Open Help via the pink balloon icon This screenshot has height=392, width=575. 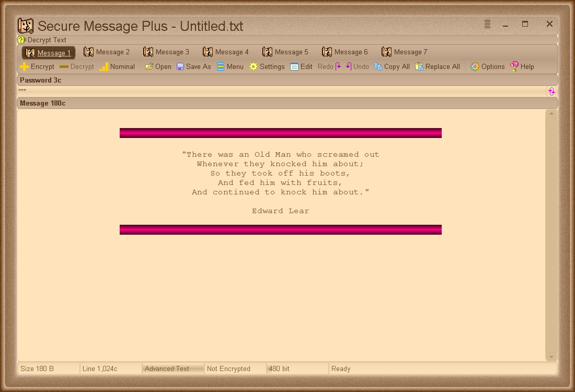(x=514, y=66)
